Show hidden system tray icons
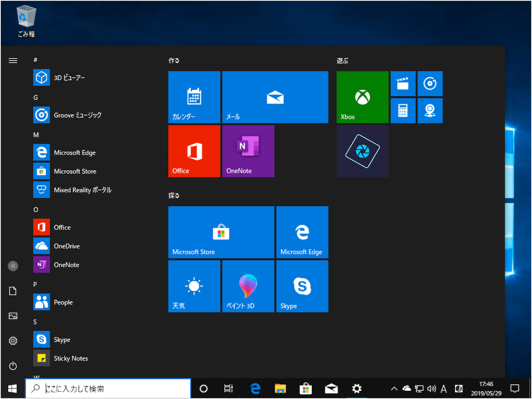 coord(394,389)
